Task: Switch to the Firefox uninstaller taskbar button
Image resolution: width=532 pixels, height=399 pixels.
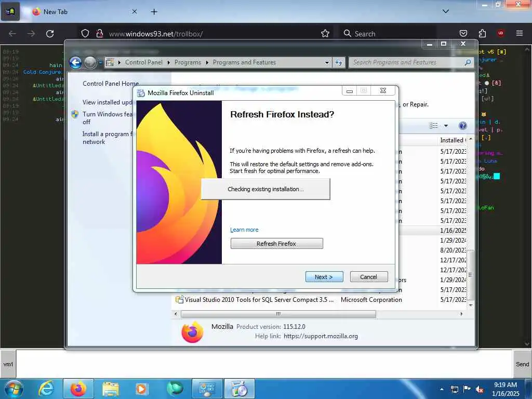Action: click(x=239, y=389)
